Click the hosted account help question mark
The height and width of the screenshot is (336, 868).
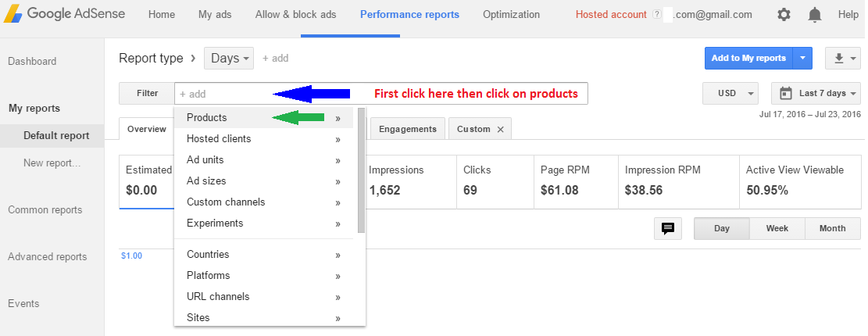(656, 15)
